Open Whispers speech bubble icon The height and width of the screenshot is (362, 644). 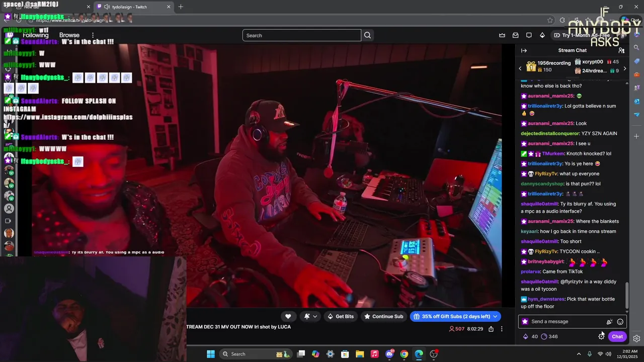(529, 35)
